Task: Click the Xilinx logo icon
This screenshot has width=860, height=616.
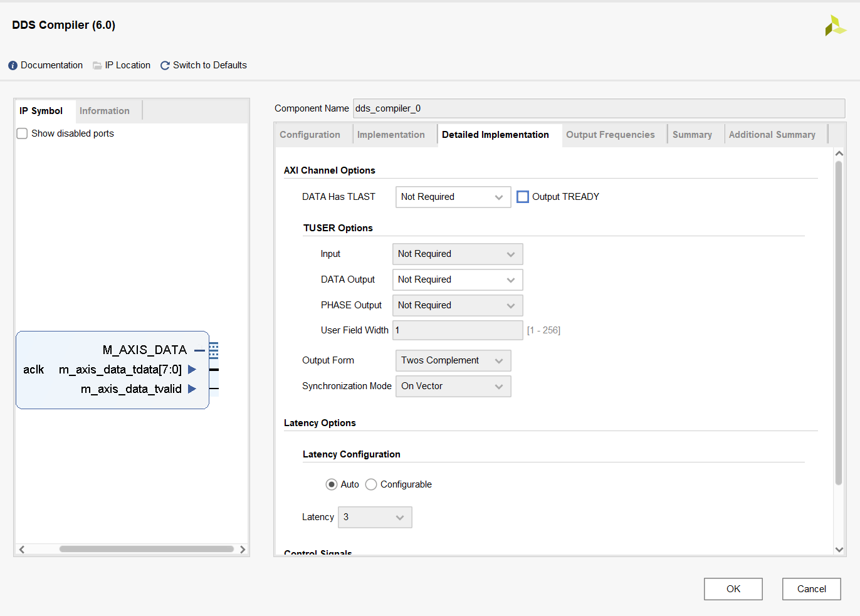Action: pyautogui.click(x=836, y=26)
